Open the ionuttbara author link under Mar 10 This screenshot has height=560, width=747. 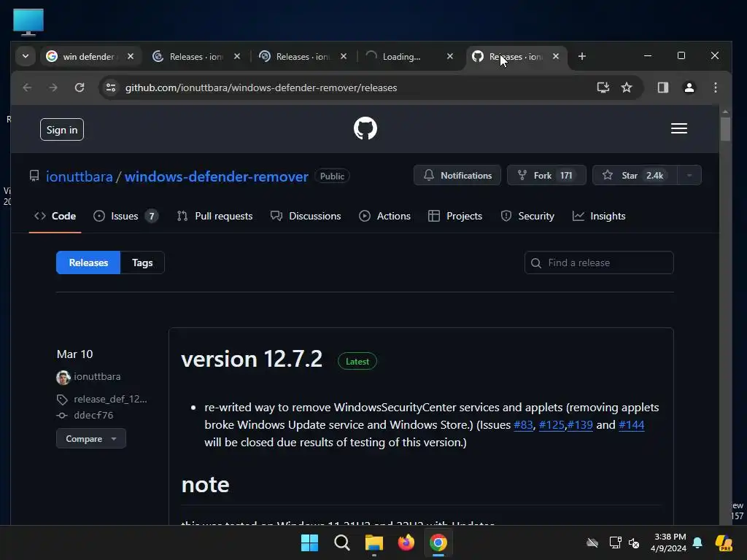pyautogui.click(x=97, y=377)
